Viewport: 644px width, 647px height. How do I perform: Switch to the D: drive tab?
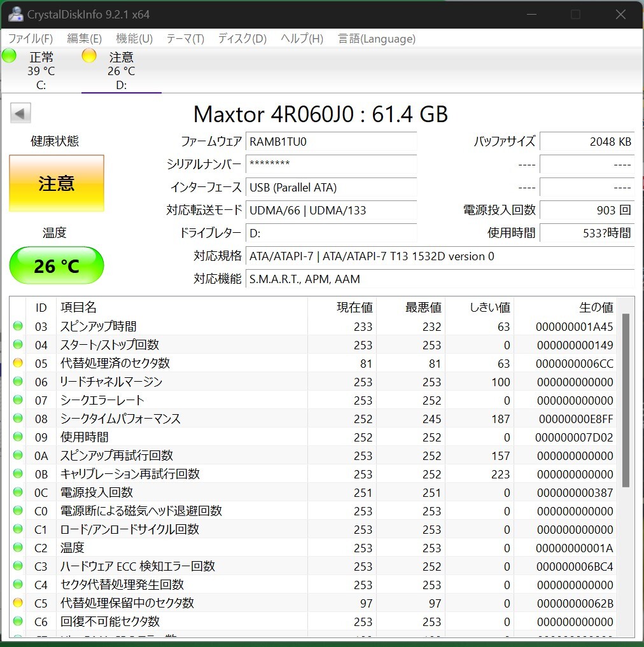[121, 70]
